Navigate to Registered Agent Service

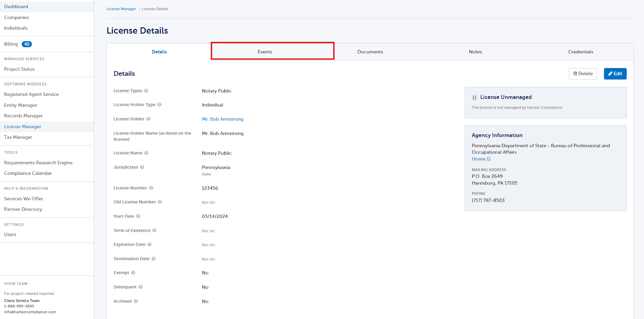pos(31,95)
